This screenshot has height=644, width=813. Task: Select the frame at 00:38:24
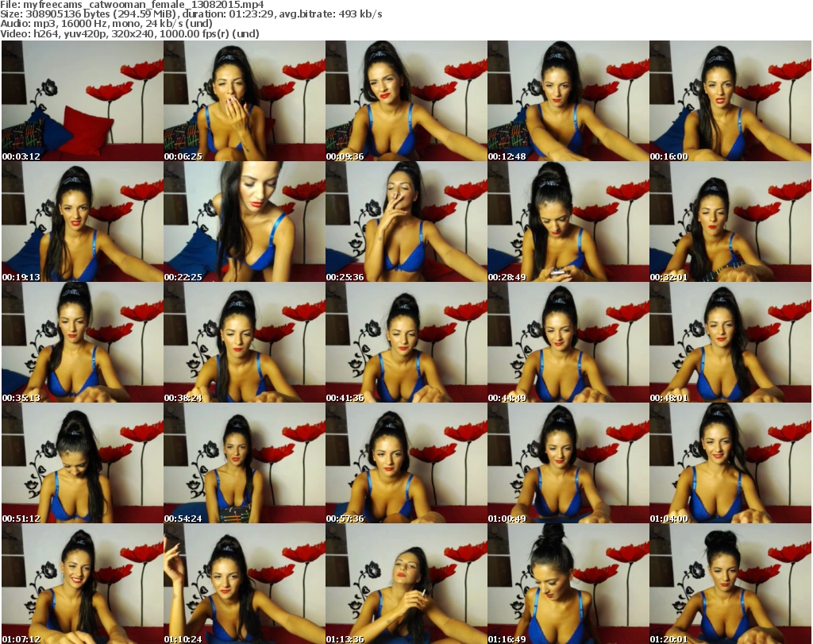pyautogui.click(x=245, y=343)
